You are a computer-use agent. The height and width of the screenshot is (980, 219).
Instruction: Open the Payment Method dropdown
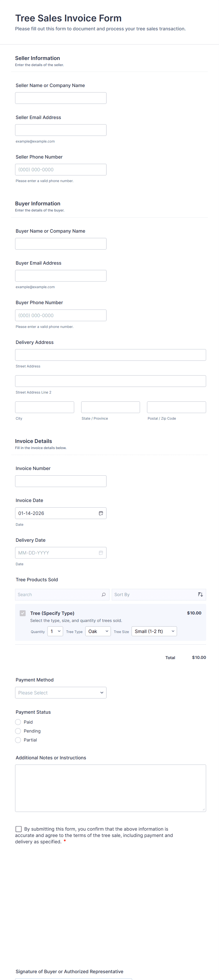pyautogui.click(x=61, y=693)
